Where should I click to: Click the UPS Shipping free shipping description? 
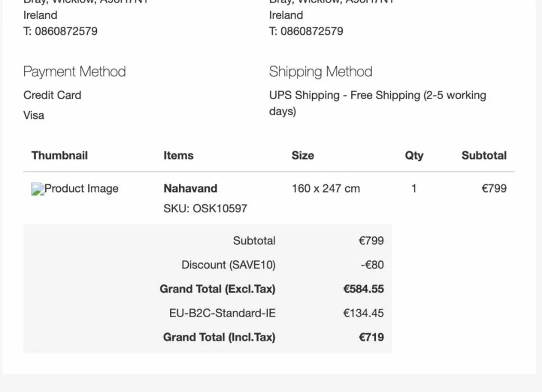coord(377,96)
